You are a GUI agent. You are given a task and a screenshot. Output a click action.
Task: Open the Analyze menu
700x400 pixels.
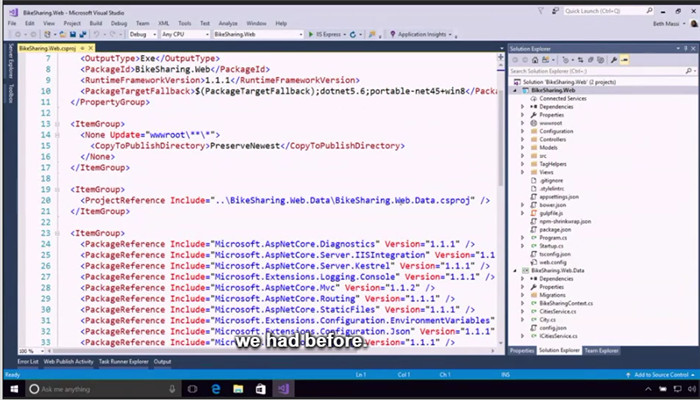(228, 23)
